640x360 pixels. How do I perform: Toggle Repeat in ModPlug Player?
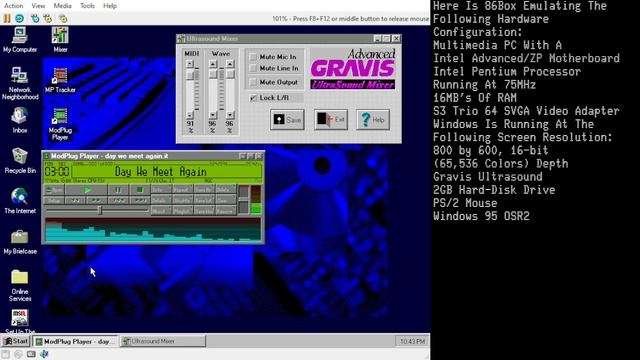pos(183,189)
